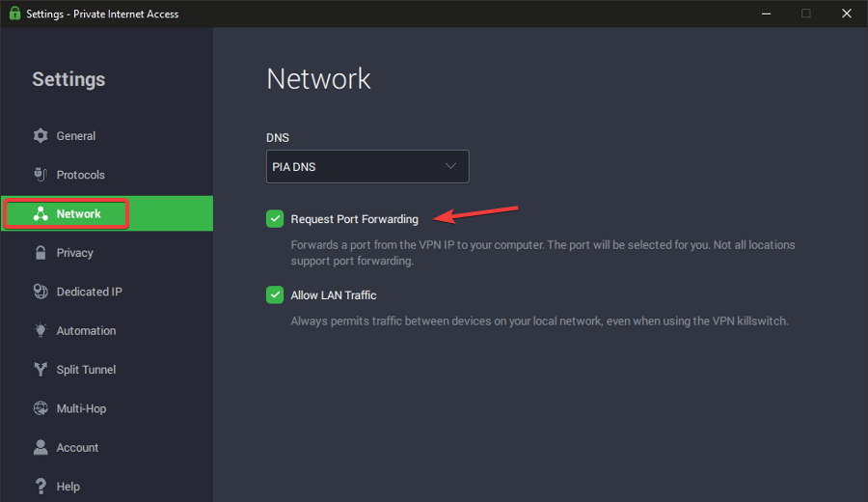
Task: Click the green PIA lock title icon
Action: point(14,14)
